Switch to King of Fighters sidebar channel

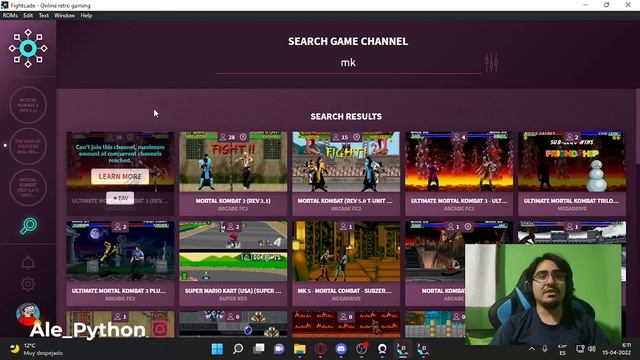[28, 146]
